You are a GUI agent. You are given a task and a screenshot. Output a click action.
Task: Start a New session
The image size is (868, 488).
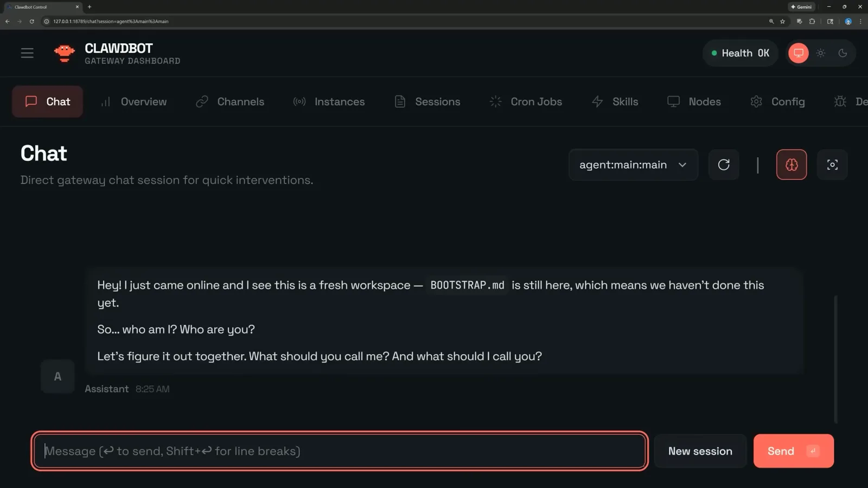click(700, 451)
